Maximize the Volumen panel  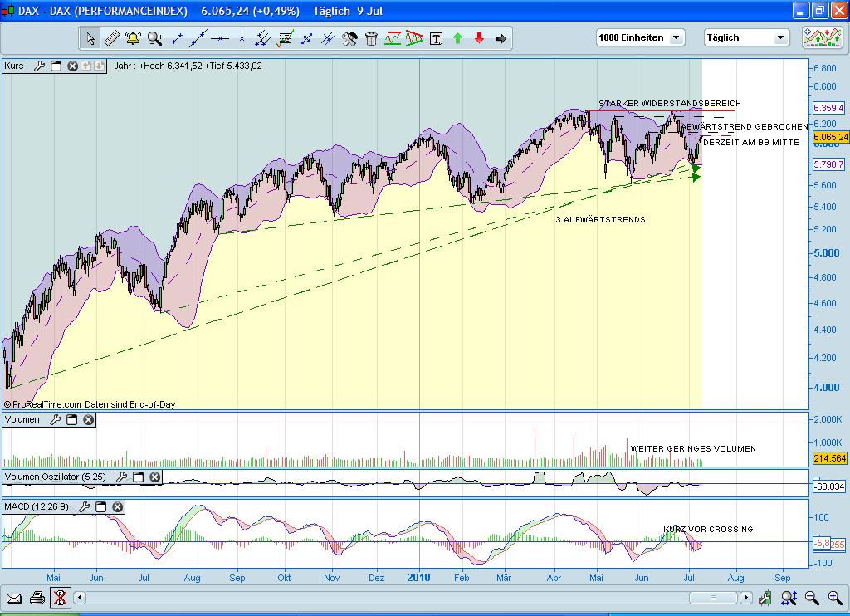[71, 420]
